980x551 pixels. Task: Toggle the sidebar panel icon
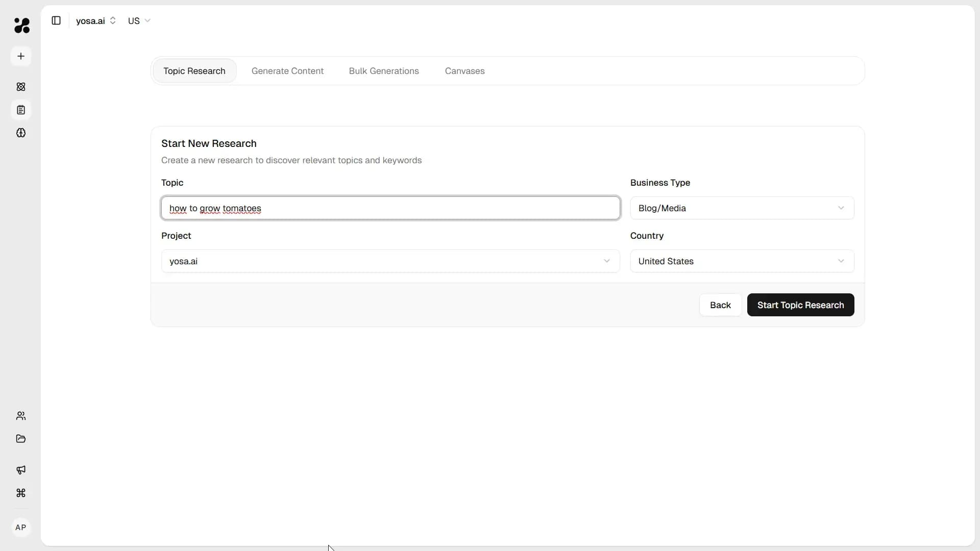56,20
